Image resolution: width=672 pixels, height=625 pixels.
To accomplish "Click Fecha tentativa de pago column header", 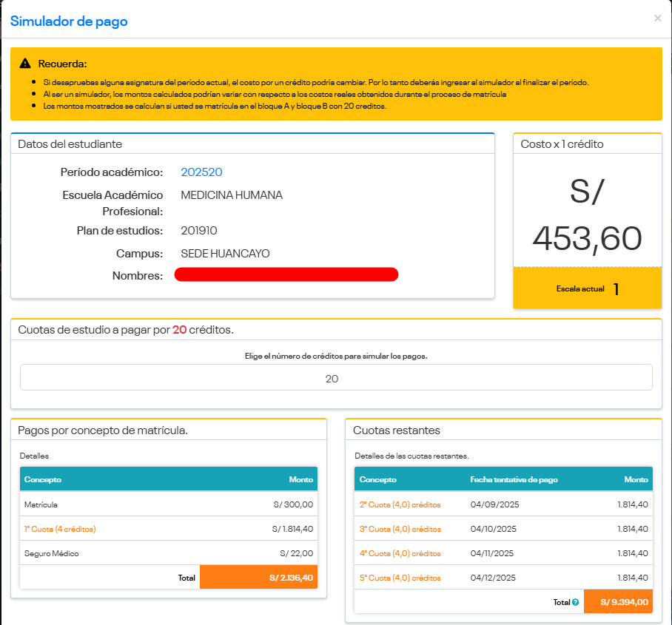I will [514, 479].
